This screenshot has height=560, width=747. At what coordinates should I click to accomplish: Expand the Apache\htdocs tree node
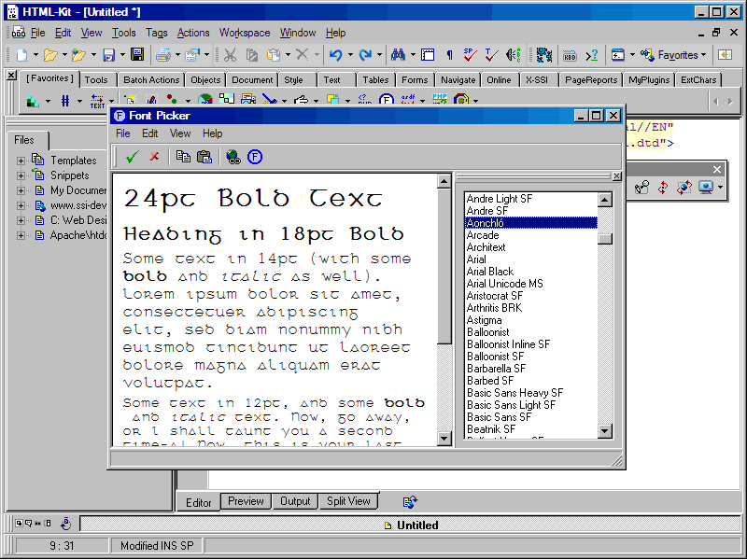[x=21, y=236]
